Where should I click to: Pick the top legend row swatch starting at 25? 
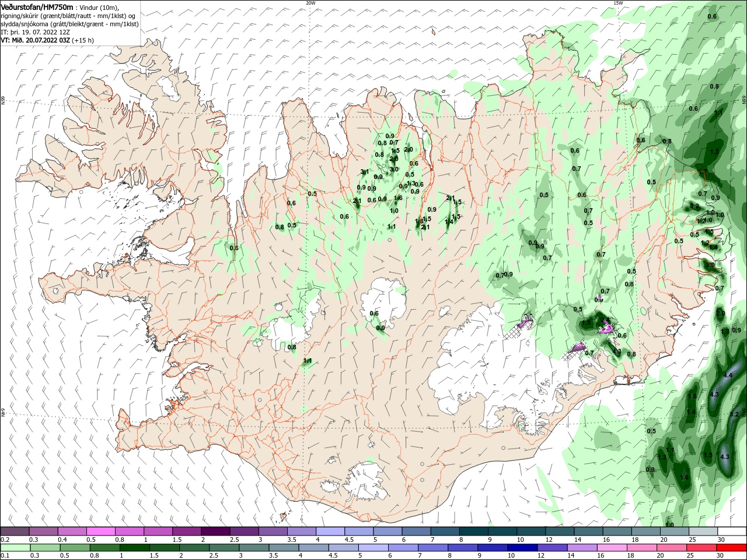point(703,531)
